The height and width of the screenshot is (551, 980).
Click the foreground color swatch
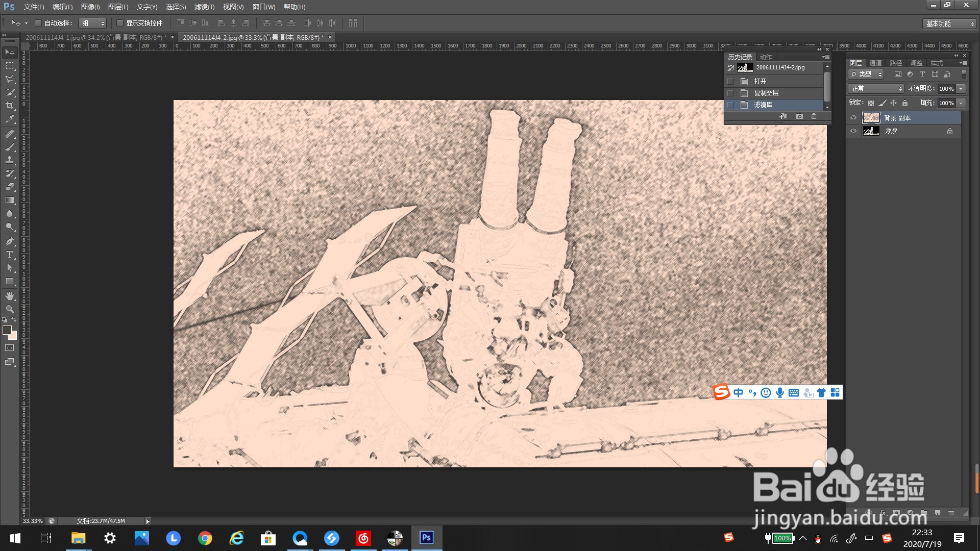(x=7, y=330)
